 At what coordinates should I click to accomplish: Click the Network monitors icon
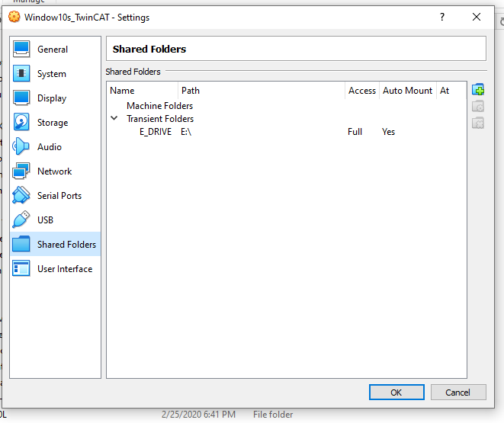tap(21, 171)
